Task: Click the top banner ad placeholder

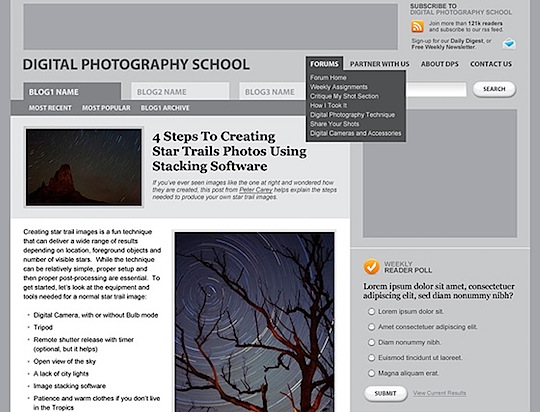Action: (210, 27)
